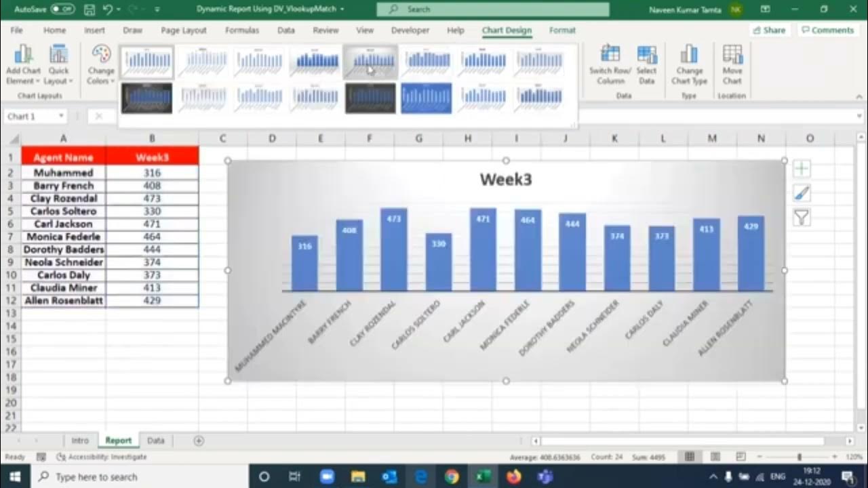The image size is (868, 488).
Task: Switch to the Intro sheet tab
Action: [80, 441]
